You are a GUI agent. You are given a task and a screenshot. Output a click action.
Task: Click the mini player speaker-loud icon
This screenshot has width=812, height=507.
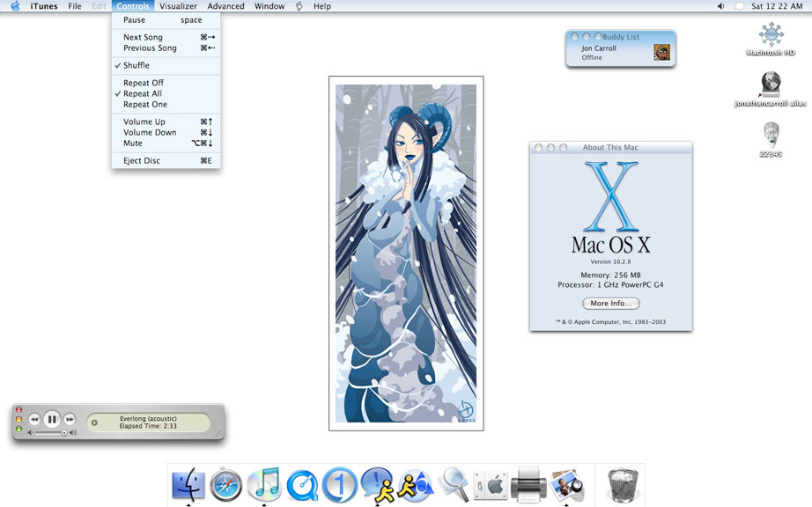pos(73,432)
